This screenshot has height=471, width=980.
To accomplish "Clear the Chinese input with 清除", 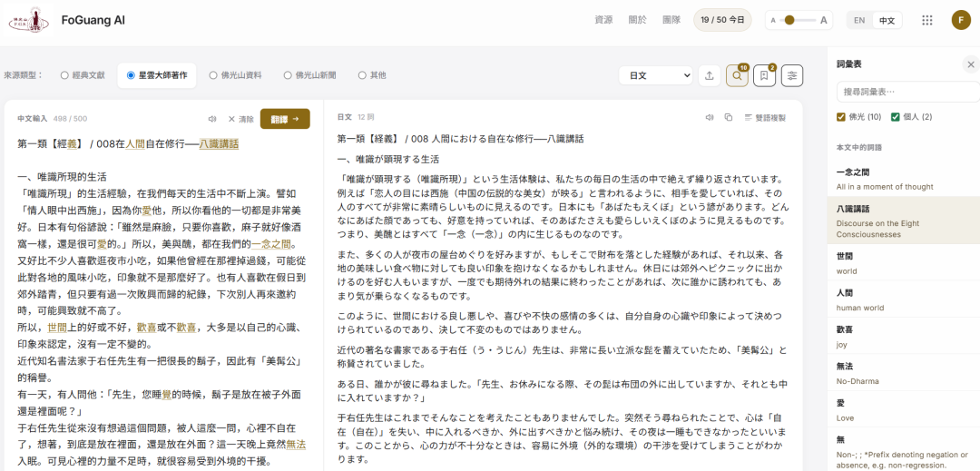I will pyautogui.click(x=240, y=119).
